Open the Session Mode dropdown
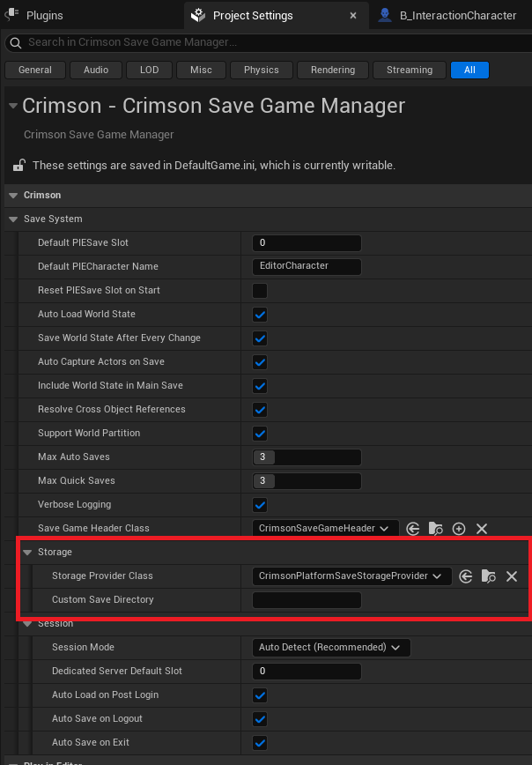Image resolution: width=532 pixels, height=765 pixels. tap(331, 648)
